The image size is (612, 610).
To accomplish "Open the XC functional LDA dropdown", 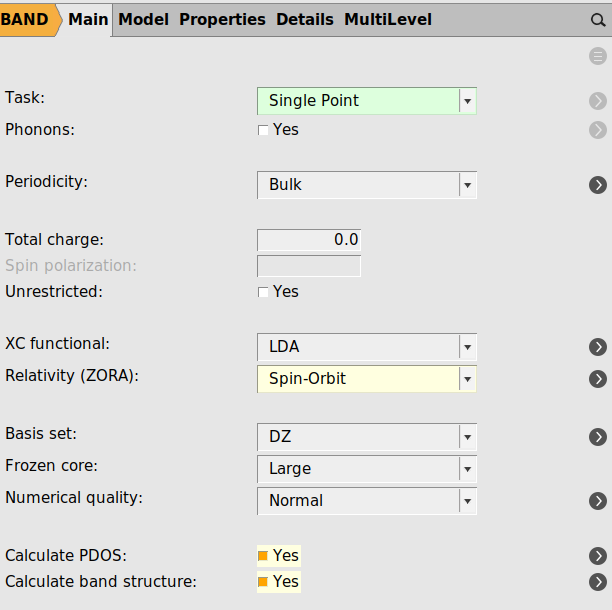I will pos(366,347).
